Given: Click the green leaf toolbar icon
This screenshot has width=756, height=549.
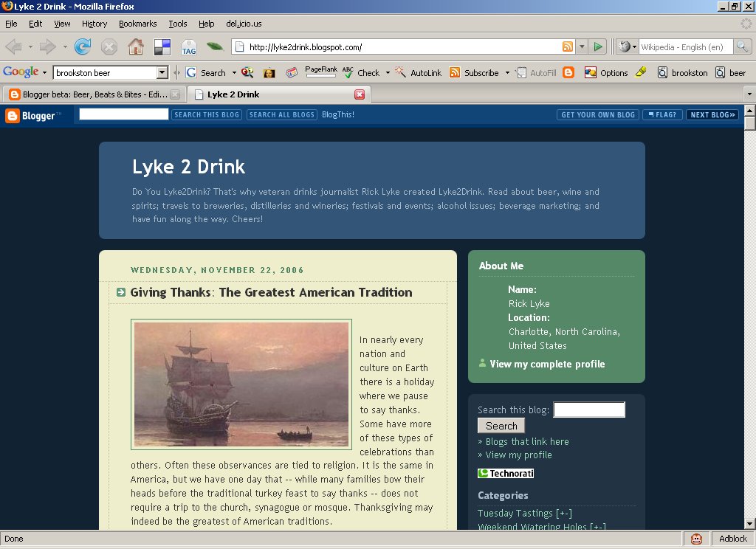Looking at the screenshot, I should [215, 46].
